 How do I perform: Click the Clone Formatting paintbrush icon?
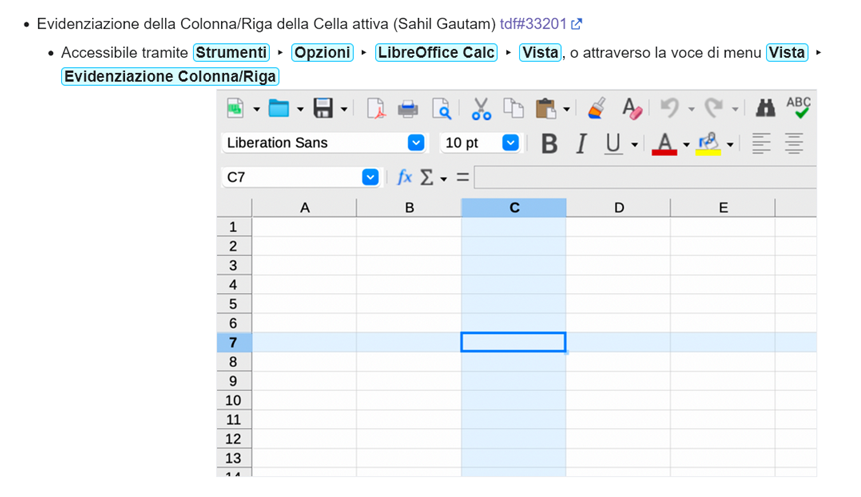[x=596, y=108]
